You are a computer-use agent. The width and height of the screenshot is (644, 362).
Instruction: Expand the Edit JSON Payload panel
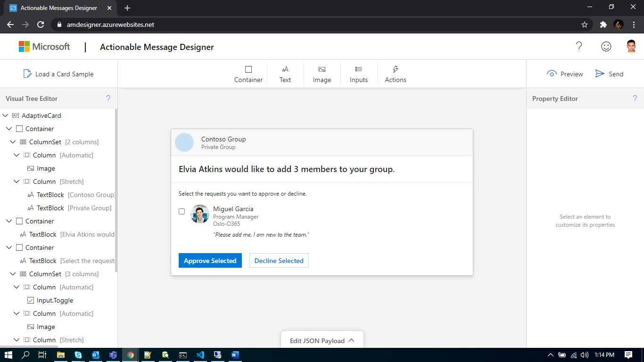(x=322, y=340)
